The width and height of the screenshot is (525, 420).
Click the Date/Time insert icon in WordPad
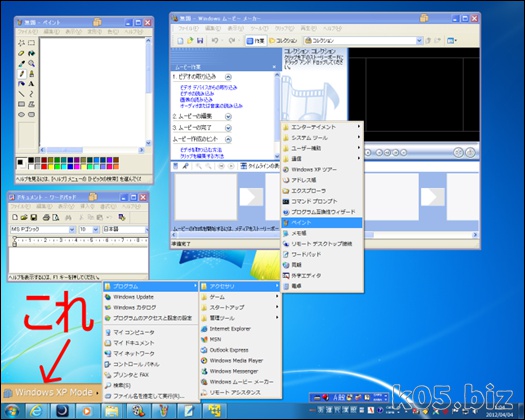(122, 217)
